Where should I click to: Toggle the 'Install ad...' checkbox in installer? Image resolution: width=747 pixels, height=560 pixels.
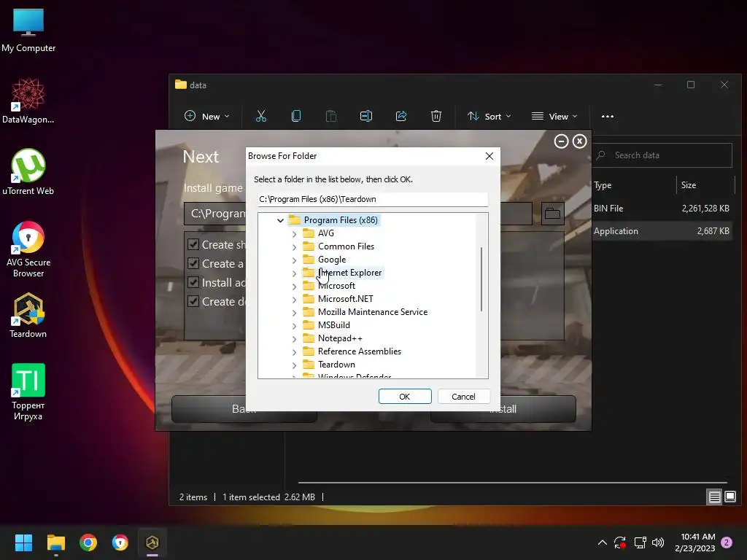193,282
